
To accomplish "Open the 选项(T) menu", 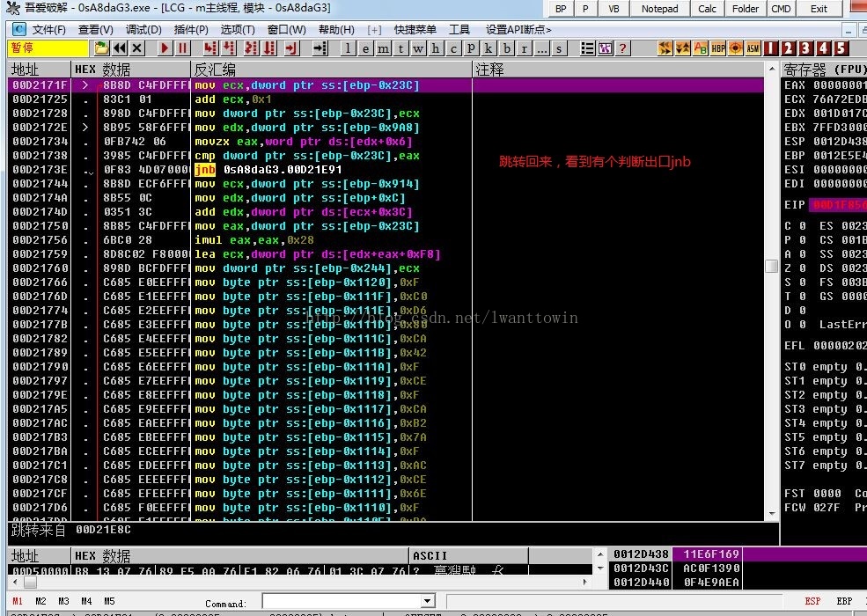I will (238, 29).
